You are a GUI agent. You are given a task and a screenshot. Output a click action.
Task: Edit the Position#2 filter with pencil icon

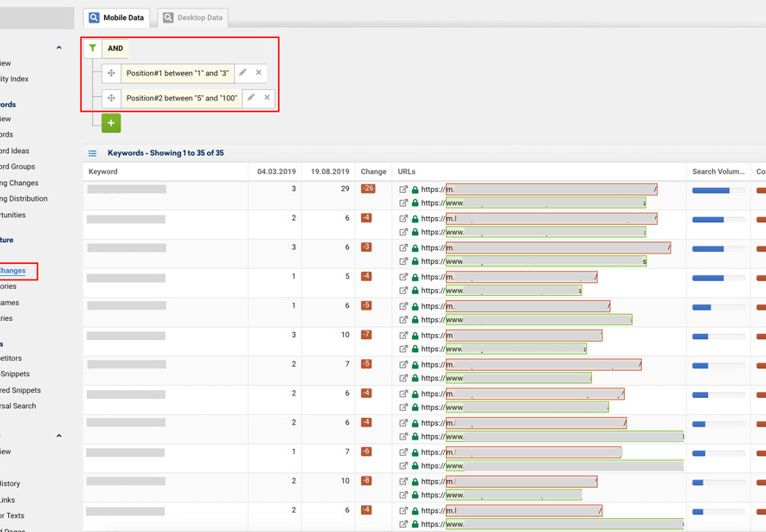tap(251, 98)
